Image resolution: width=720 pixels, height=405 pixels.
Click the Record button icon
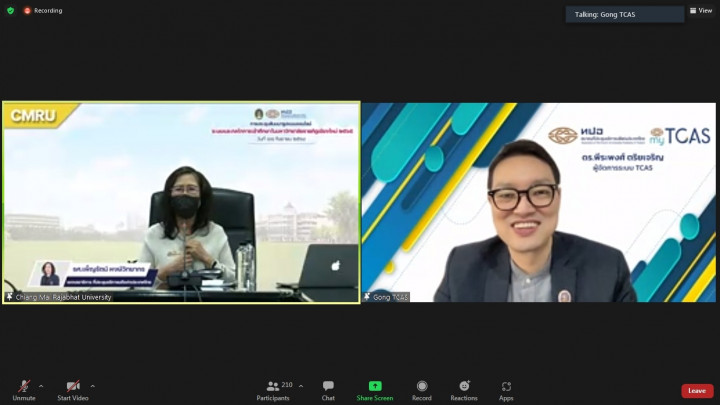(422, 386)
